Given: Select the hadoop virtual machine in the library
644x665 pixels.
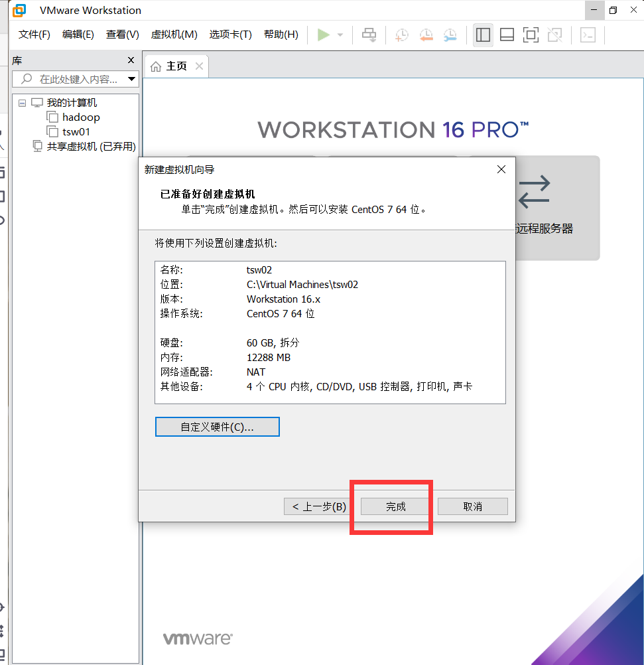Looking at the screenshot, I should (80, 117).
